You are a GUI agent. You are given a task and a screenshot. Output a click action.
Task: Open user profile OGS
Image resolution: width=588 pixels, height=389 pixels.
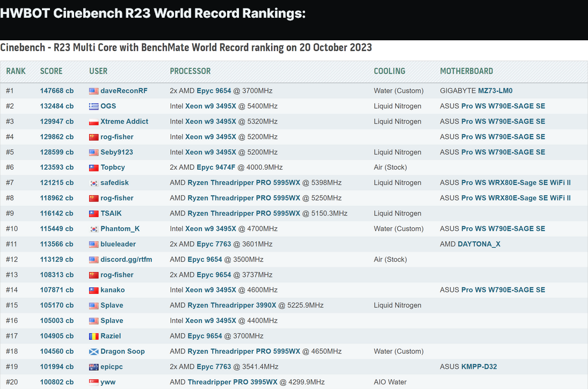[108, 106]
